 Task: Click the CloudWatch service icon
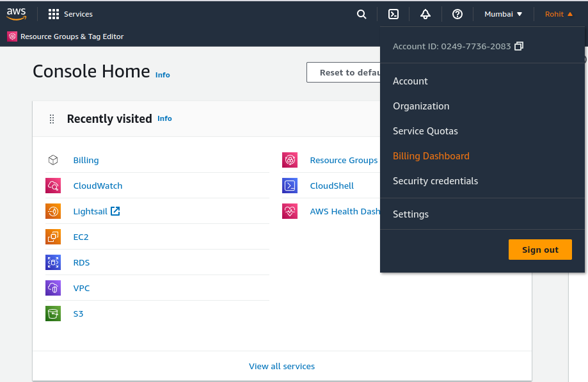coord(53,186)
